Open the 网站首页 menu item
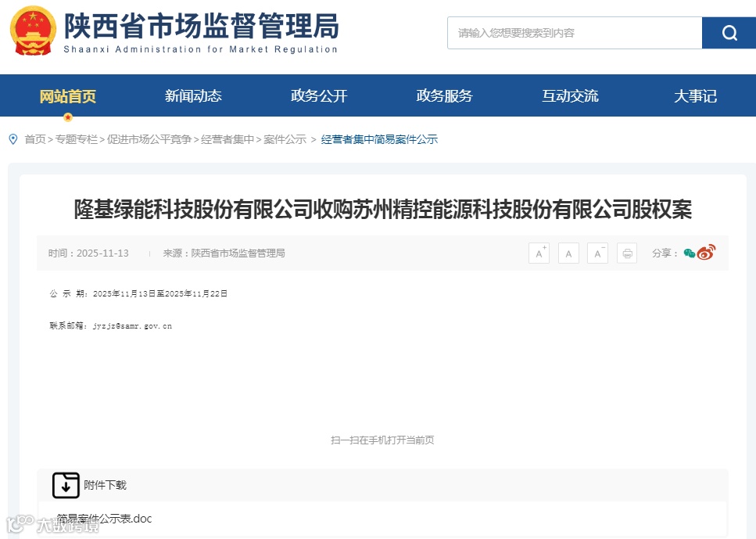 [x=68, y=95]
